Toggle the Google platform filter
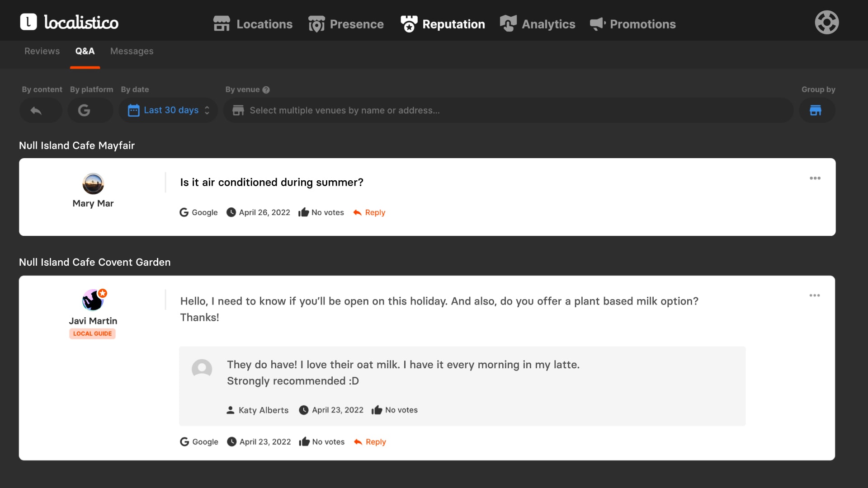 [x=84, y=110]
